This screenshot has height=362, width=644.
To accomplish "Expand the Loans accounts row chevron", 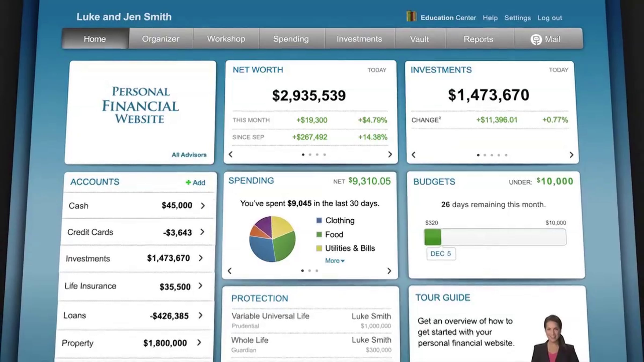I will click(200, 315).
